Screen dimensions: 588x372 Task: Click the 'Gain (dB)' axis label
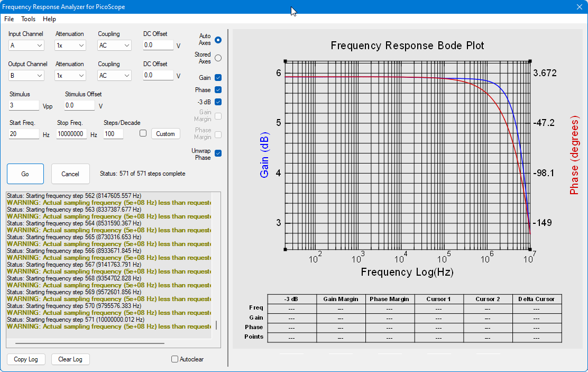264,155
